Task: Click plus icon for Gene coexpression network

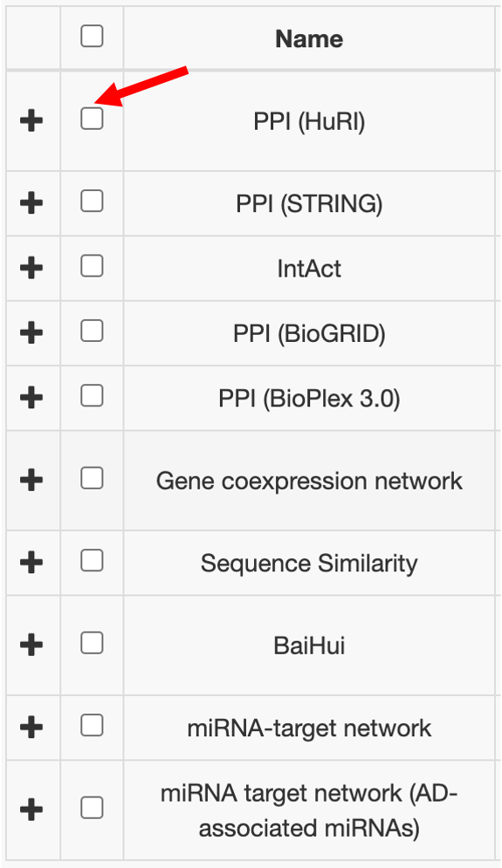Action: (x=31, y=480)
